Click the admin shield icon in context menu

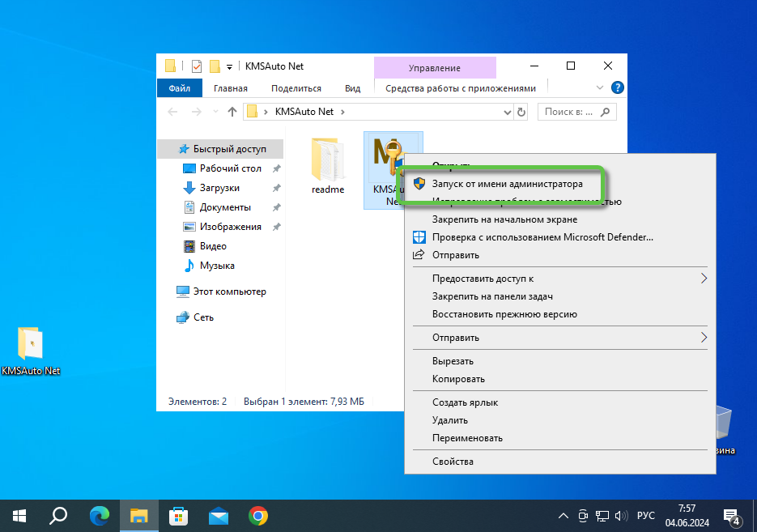(x=419, y=184)
